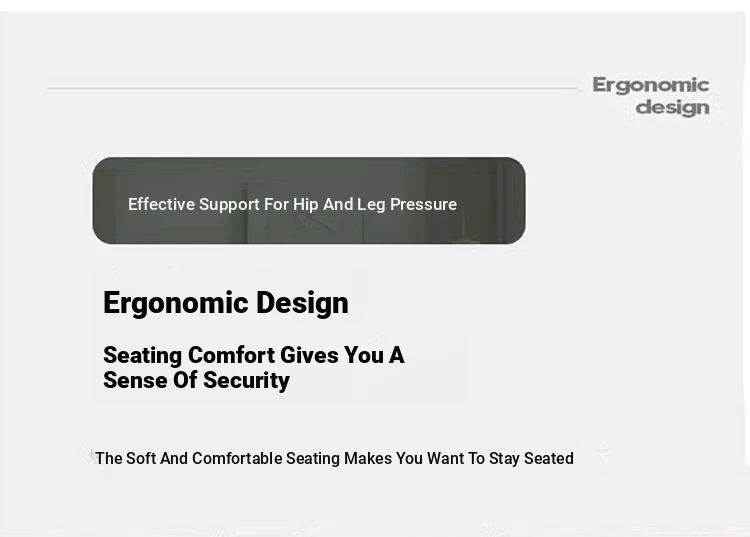Image resolution: width=750 pixels, height=537 pixels.
Task: Click 'The Soft And Comfortable Seating' sentence
Action: 334,458
